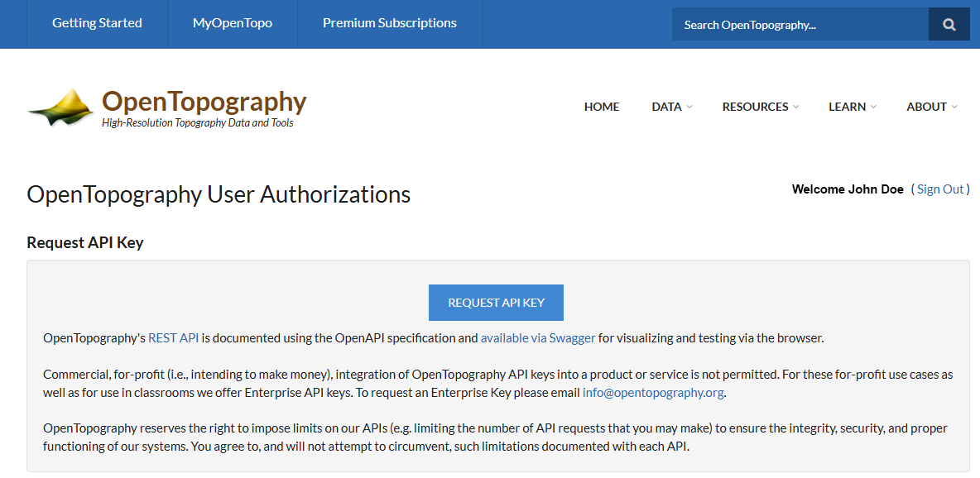Focus the Search OpenTopography field
980x478 pixels.
coord(800,24)
